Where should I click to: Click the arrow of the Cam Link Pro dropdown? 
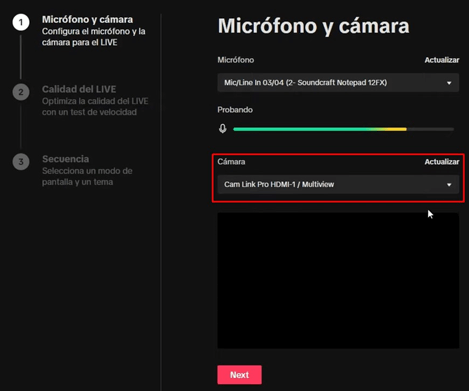click(449, 185)
